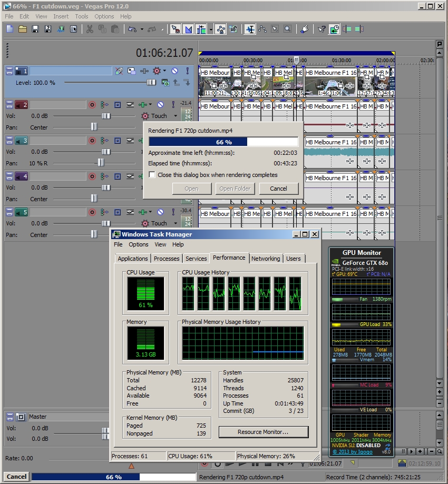Screen dimensions: 448x484
Task: Click first HB Melbour video clip thumbnail
Action: pos(215,83)
